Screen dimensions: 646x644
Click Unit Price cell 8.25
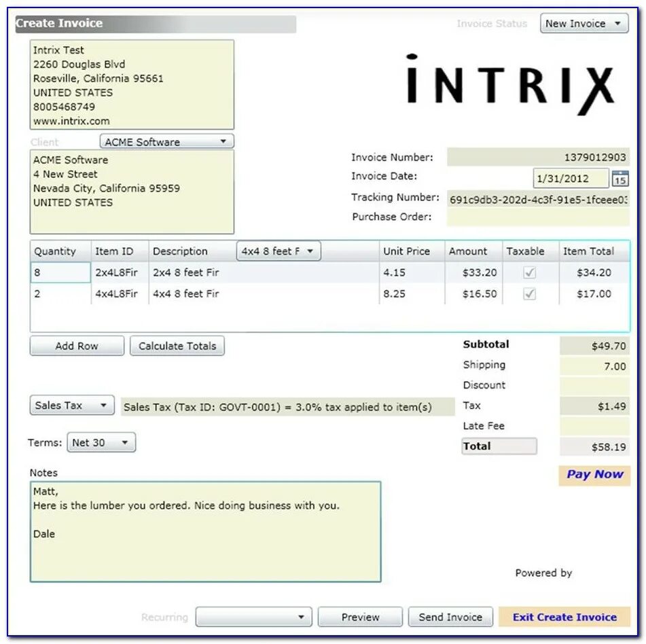pyautogui.click(x=412, y=293)
